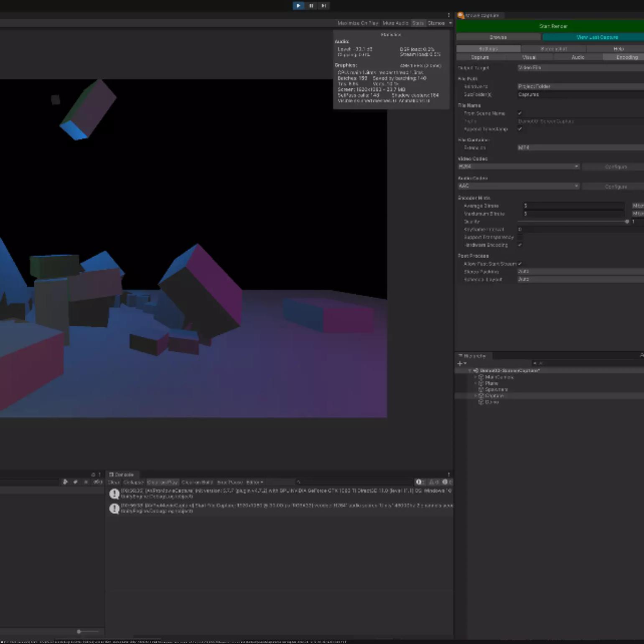Toggle Append Timestamp checkbox
This screenshot has height=644, width=644.
(x=520, y=129)
